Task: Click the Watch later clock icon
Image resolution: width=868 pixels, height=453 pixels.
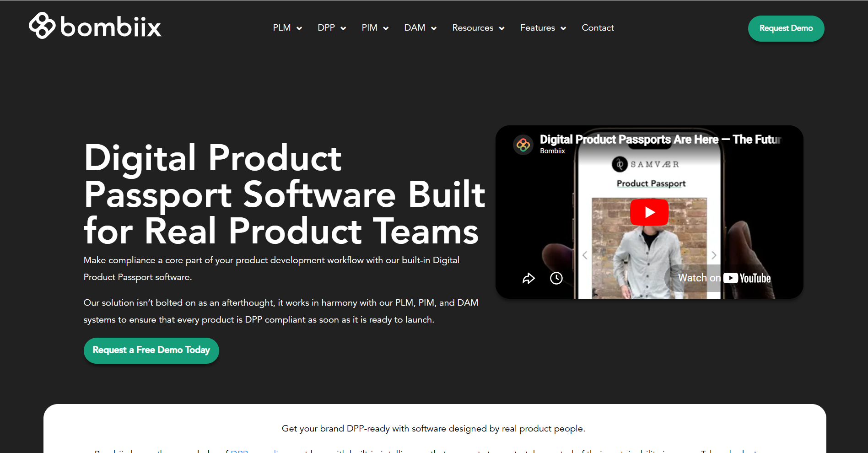Action: click(556, 278)
